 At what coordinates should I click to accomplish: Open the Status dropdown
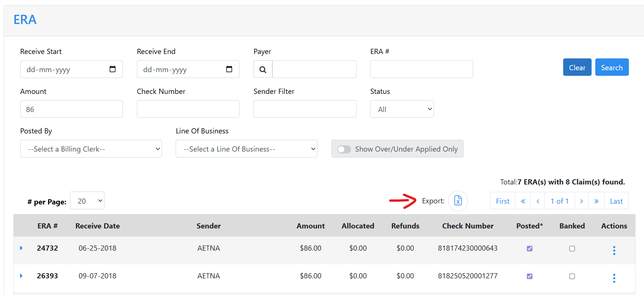[402, 109]
